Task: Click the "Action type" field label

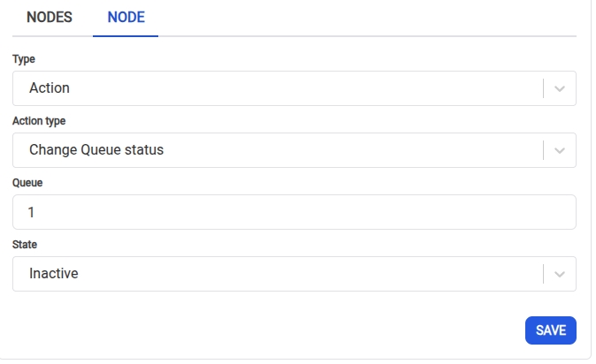Action: (x=39, y=121)
